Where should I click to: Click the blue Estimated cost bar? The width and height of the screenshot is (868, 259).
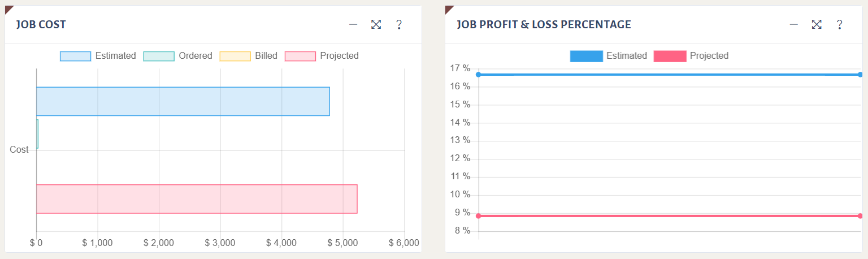(183, 101)
